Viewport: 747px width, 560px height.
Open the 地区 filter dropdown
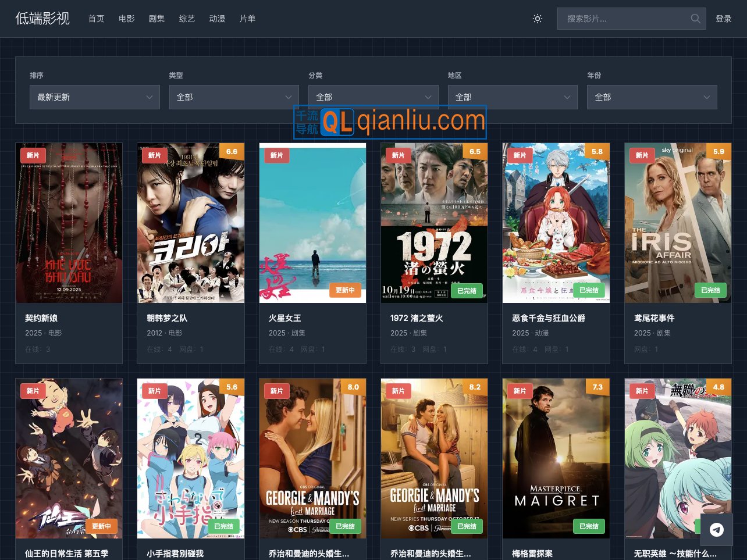(x=513, y=97)
